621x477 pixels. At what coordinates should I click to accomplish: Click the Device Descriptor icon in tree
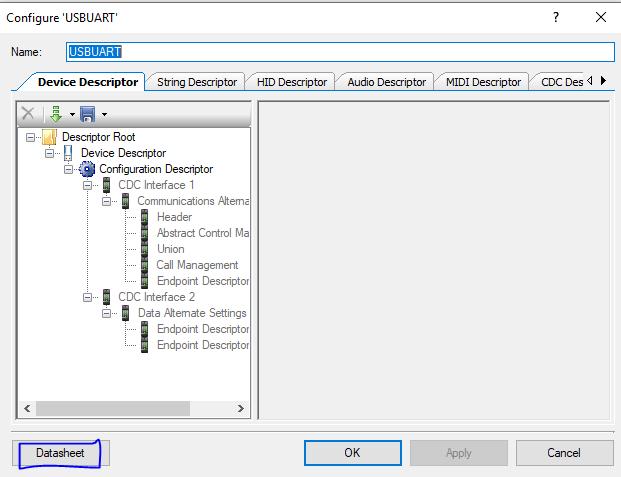pyautogui.click(x=69, y=153)
